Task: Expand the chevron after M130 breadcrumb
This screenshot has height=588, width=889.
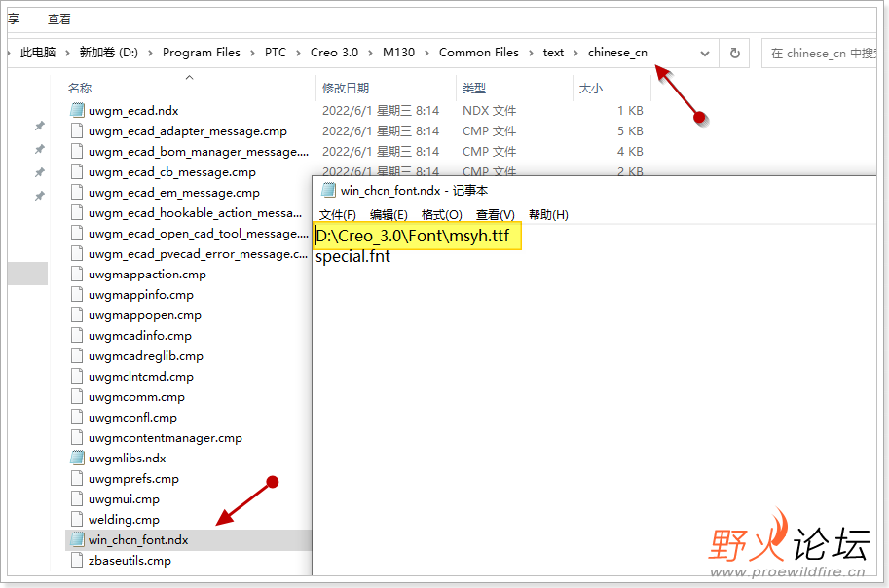Action: (426, 53)
